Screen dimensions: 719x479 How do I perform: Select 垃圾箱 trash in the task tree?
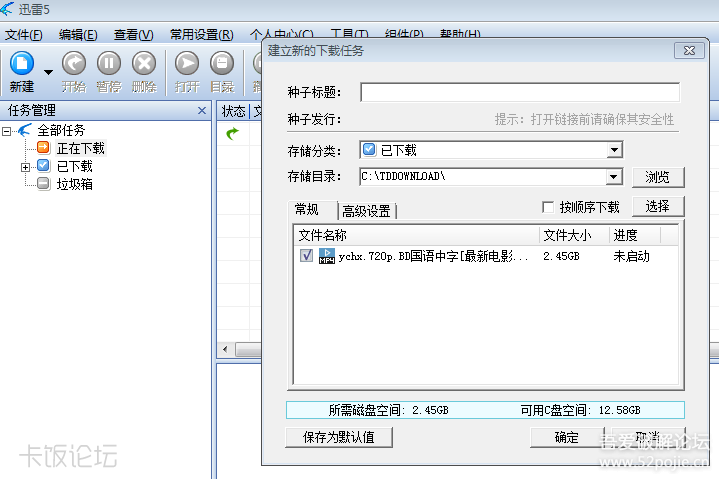(x=74, y=184)
